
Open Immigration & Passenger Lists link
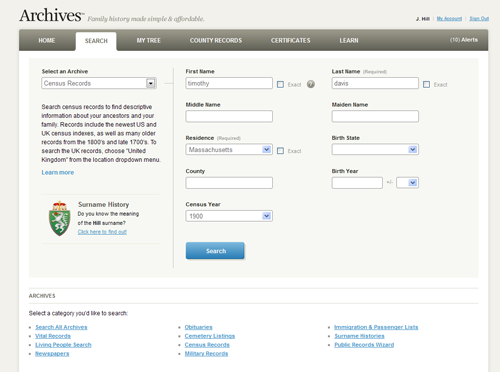click(376, 327)
